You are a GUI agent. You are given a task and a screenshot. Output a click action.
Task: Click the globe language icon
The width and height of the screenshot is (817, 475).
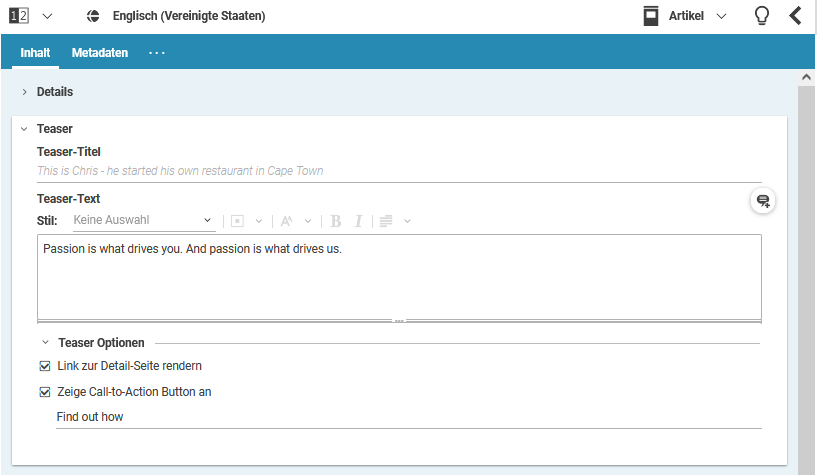[x=93, y=16]
